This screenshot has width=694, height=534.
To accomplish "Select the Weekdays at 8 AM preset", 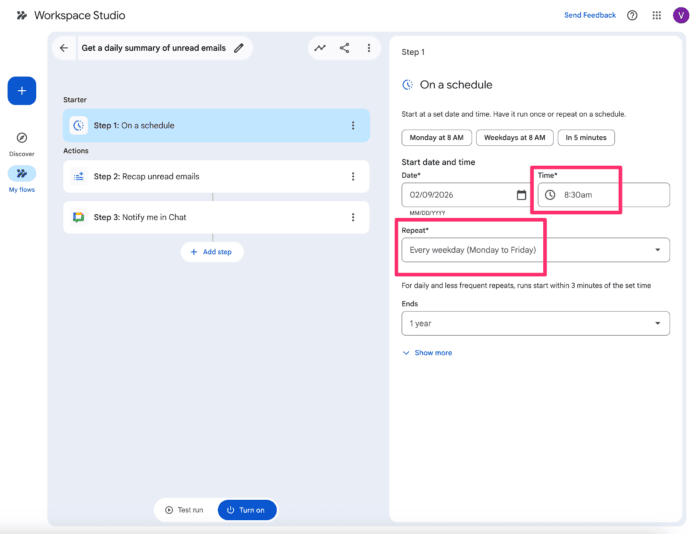I will pos(515,138).
